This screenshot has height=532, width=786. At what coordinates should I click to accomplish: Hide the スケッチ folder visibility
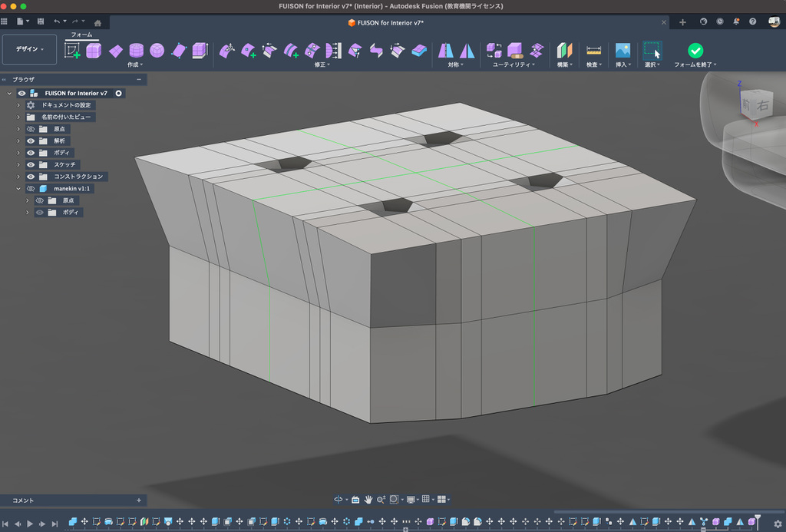[x=31, y=164]
